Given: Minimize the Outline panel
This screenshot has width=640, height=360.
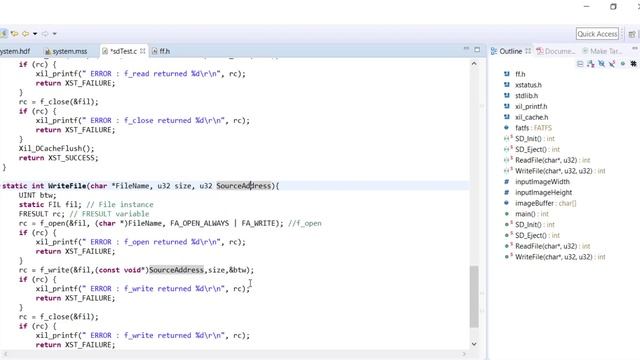Looking at the screenshot, I should click(635, 49).
